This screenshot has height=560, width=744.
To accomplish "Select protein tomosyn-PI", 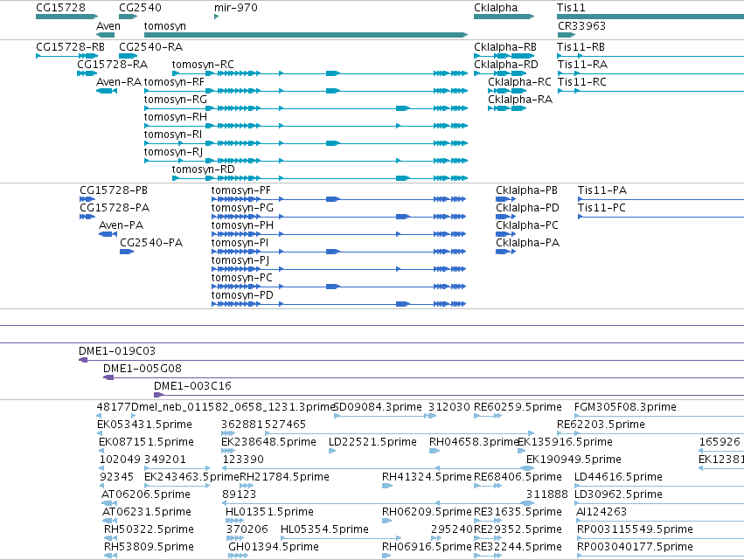I will 339,252.
